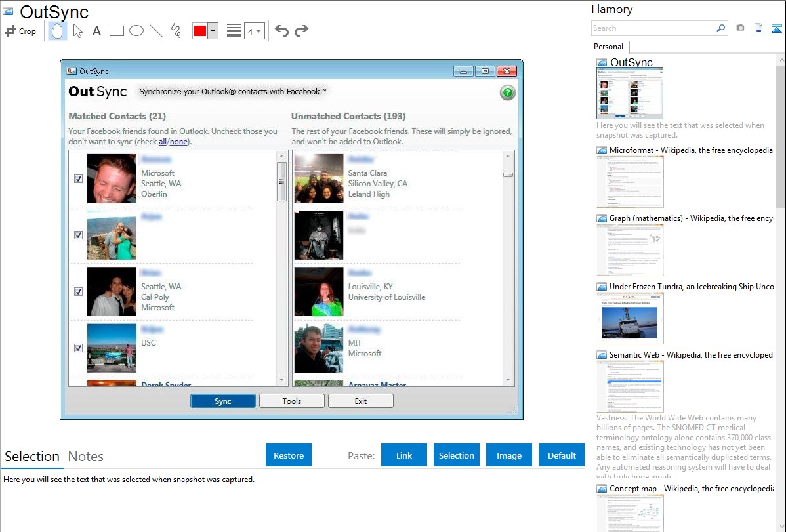Select the Crop tool

point(20,31)
